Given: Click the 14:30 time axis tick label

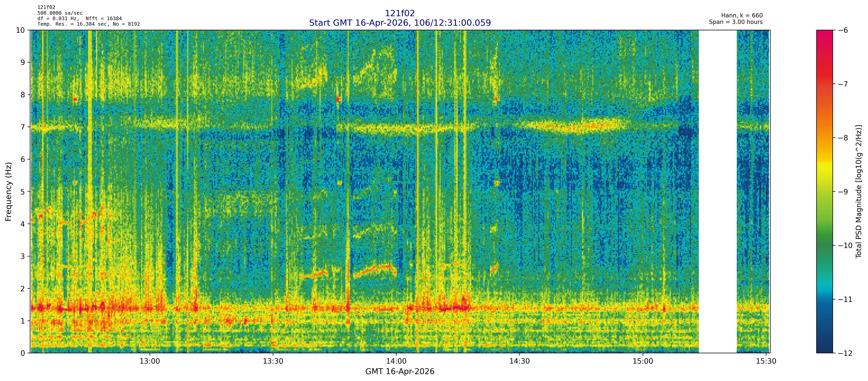Looking at the screenshot, I should pyautogui.click(x=520, y=361).
